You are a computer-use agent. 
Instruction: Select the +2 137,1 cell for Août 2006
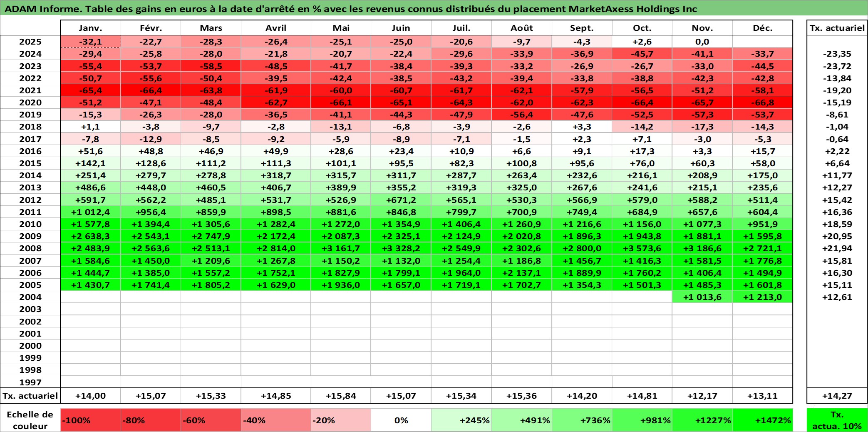(521, 273)
